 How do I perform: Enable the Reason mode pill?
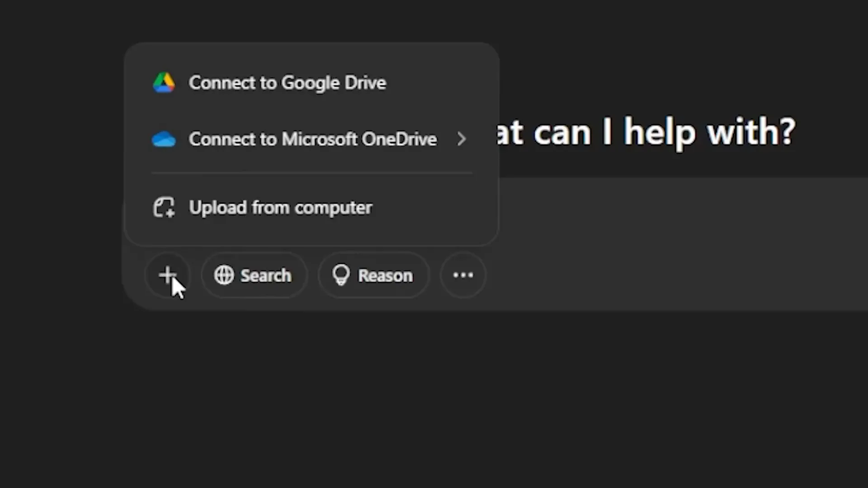[373, 275]
